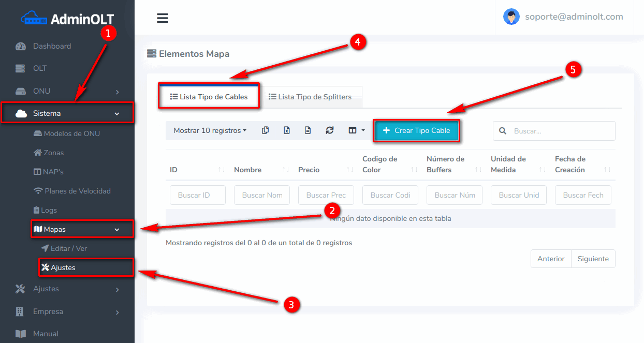Viewport: 644px width, 343px height.
Task: Open the OLT sidebar item
Action: point(40,68)
